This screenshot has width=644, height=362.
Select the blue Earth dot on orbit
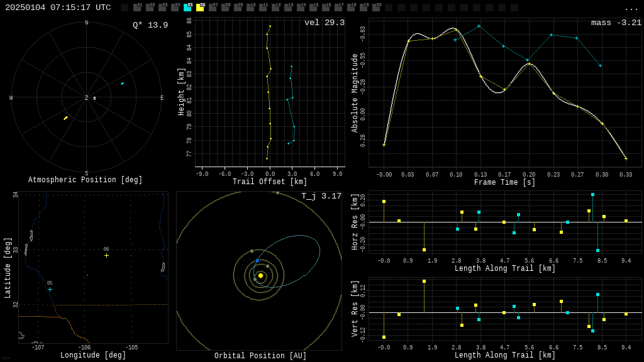257,260
